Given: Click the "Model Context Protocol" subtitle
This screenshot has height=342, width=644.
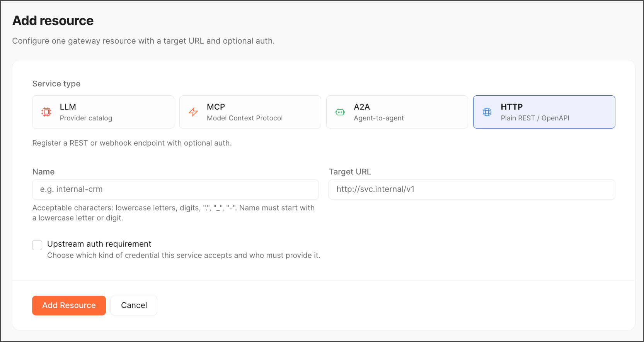Looking at the screenshot, I should point(245,118).
